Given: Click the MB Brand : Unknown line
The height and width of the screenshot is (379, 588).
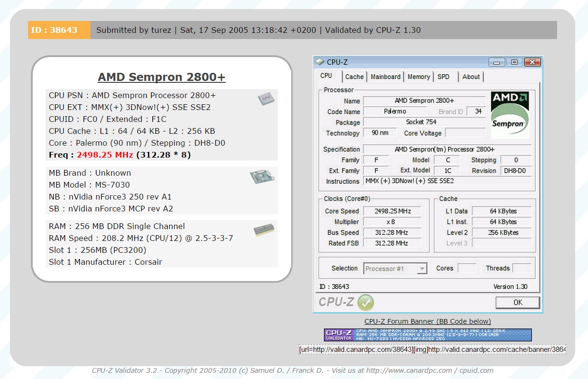Looking at the screenshot, I should (90, 173).
